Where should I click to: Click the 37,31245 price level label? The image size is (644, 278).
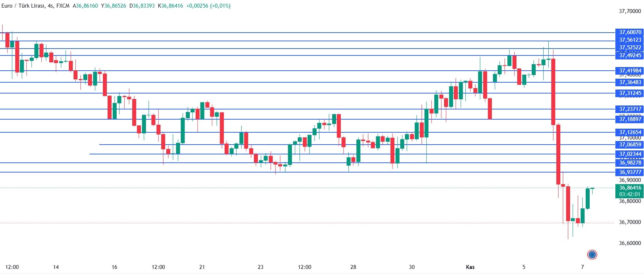tap(630, 93)
